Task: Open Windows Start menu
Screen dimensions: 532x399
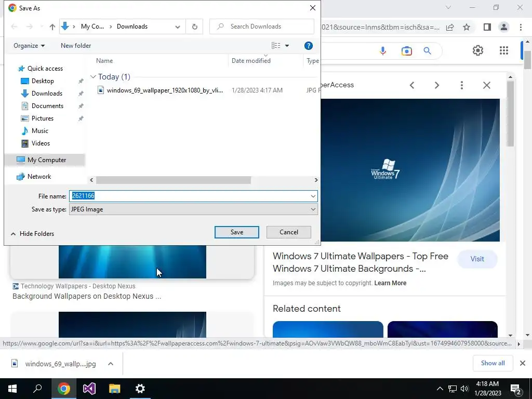Action: pyautogui.click(x=12, y=389)
